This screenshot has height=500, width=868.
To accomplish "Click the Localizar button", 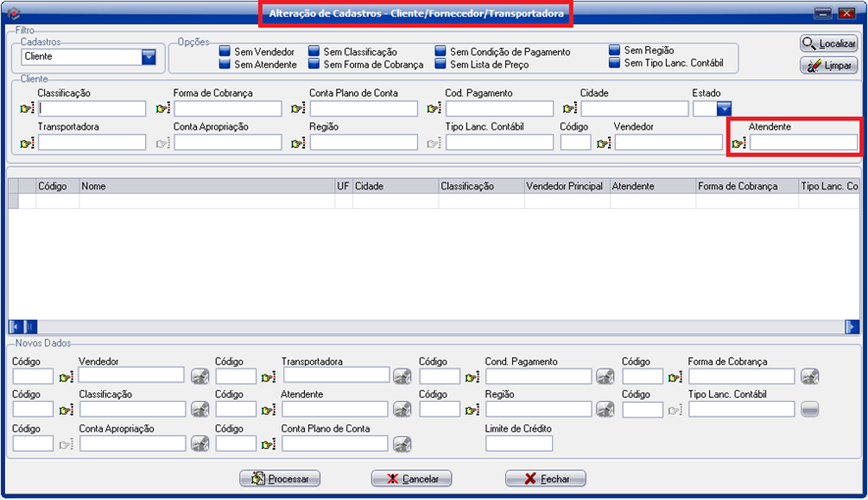I will pos(829,44).
